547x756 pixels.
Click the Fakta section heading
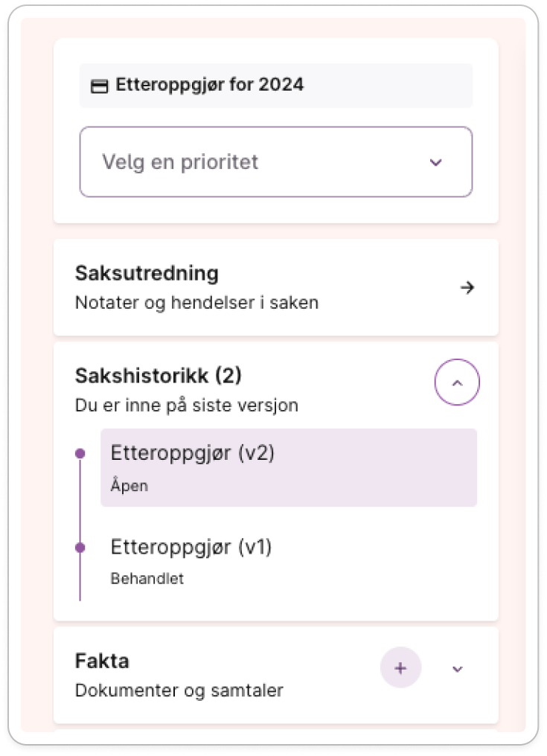pyautogui.click(x=102, y=661)
